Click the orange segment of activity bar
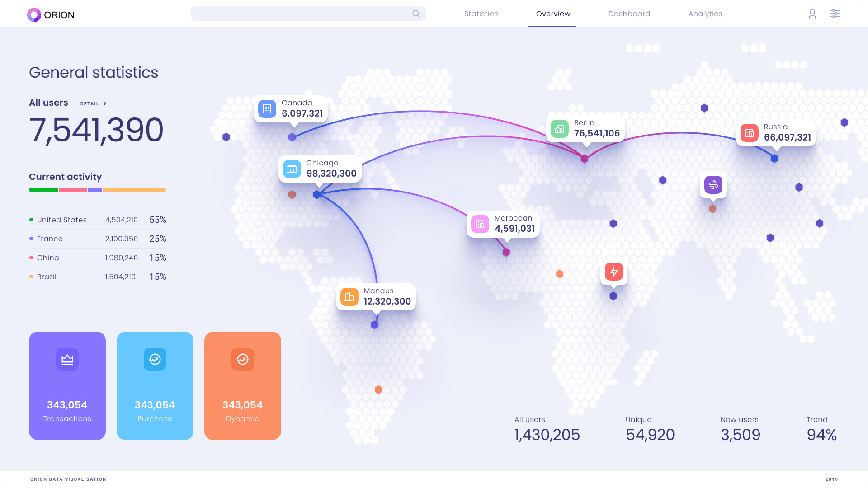Screen dimensions: 868x488 [134, 190]
